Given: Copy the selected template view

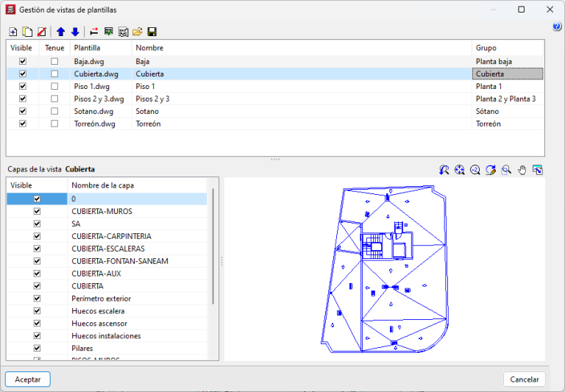Looking at the screenshot, I should (x=27, y=32).
